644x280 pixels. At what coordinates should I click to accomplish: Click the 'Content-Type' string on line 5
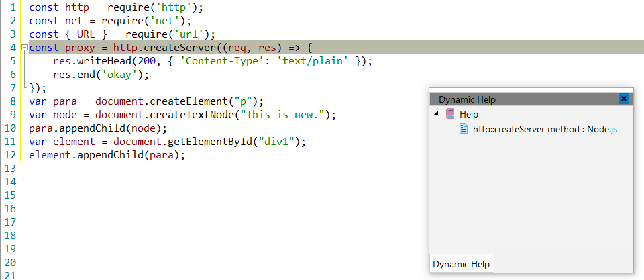pos(222,61)
